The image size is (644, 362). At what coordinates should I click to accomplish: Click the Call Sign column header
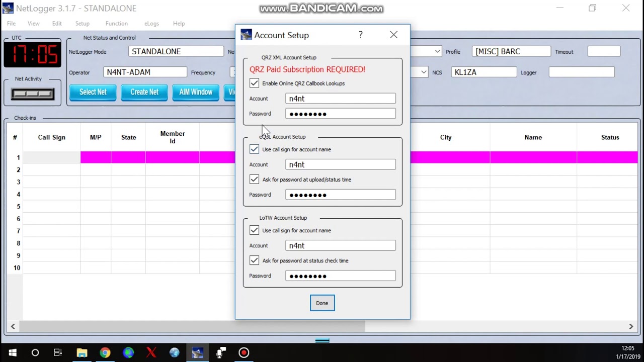[51, 137]
